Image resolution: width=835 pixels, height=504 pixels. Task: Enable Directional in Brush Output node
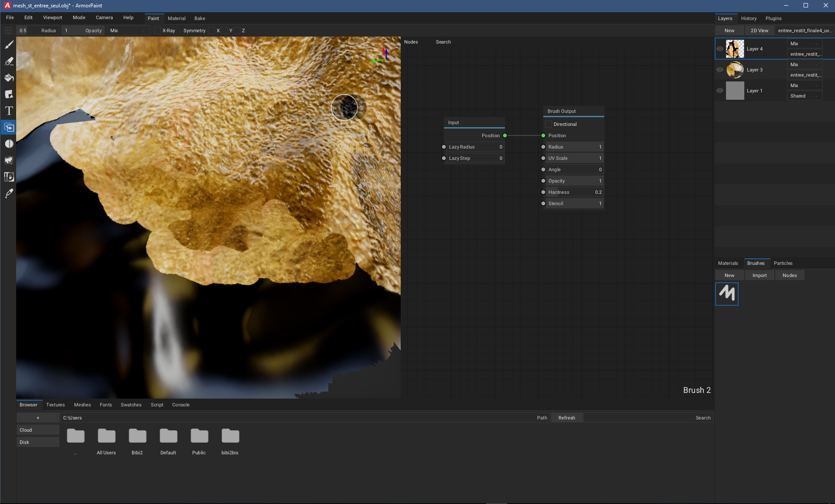tap(549, 124)
